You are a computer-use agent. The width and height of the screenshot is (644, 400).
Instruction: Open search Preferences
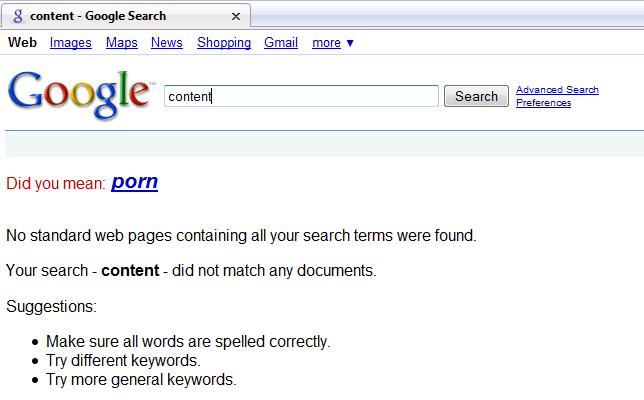pos(543,103)
